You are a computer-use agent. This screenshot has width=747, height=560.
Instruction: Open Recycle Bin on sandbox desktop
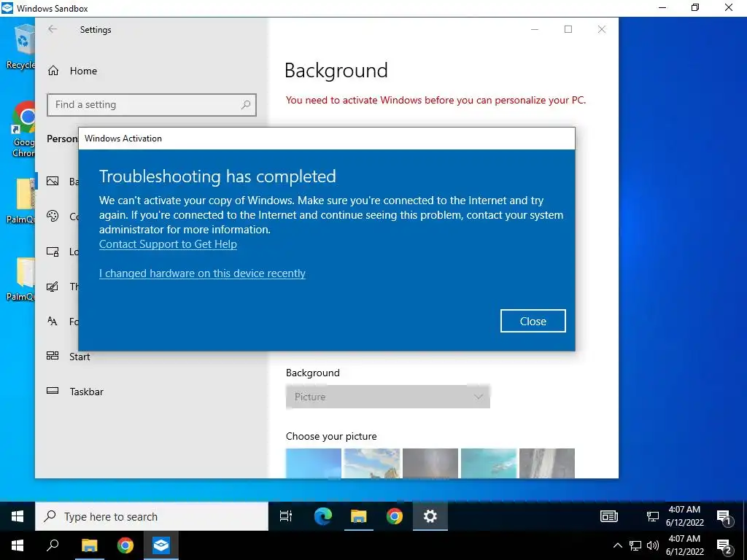[x=20, y=47]
